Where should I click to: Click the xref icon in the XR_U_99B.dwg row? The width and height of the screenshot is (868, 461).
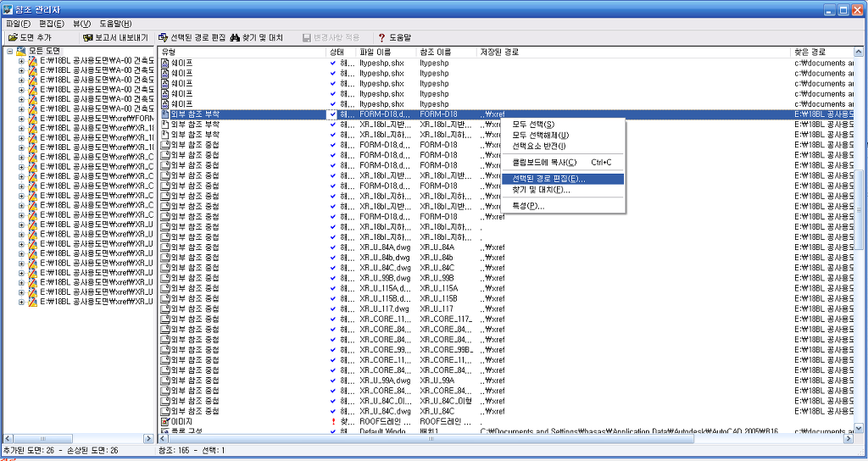[165, 278]
